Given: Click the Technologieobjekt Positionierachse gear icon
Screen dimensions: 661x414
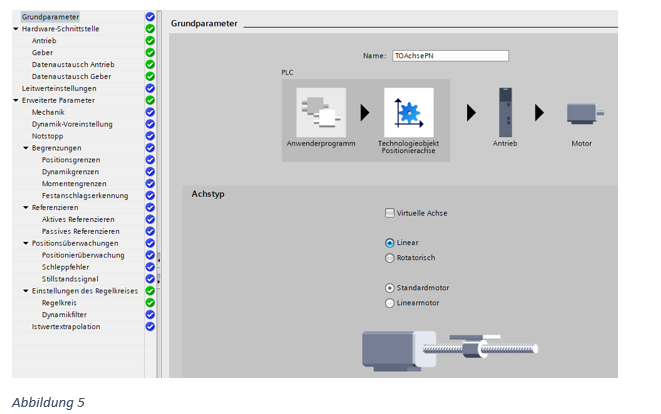Looking at the screenshot, I should tap(408, 112).
